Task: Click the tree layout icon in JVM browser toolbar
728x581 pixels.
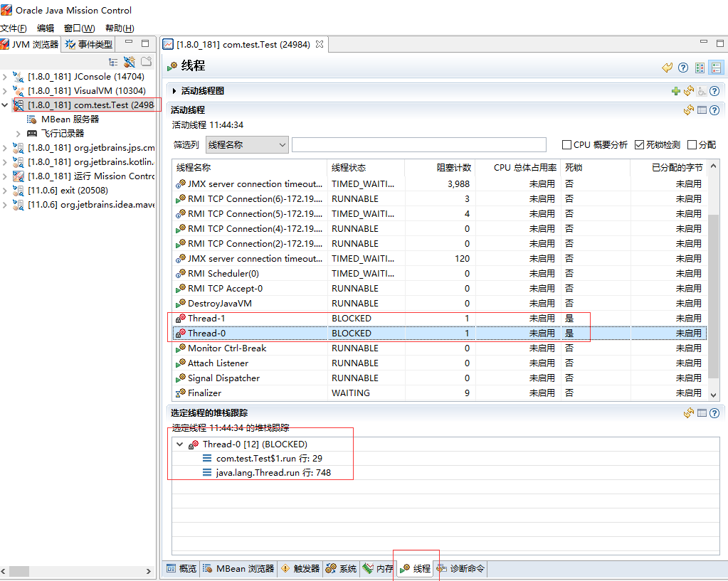Action: (x=113, y=62)
